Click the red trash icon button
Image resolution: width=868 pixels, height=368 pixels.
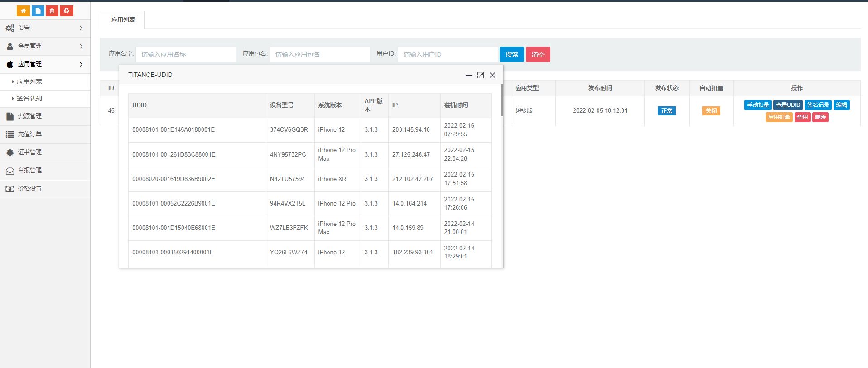[x=52, y=11]
